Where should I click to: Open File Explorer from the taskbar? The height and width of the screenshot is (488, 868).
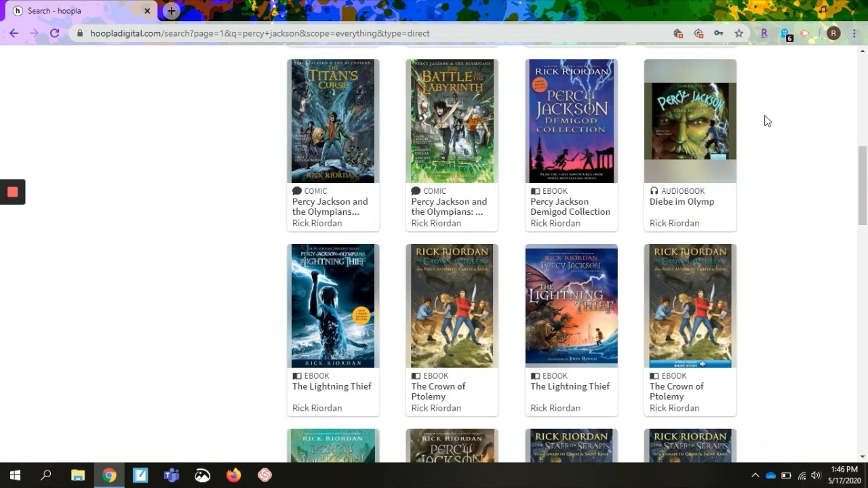[78, 475]
